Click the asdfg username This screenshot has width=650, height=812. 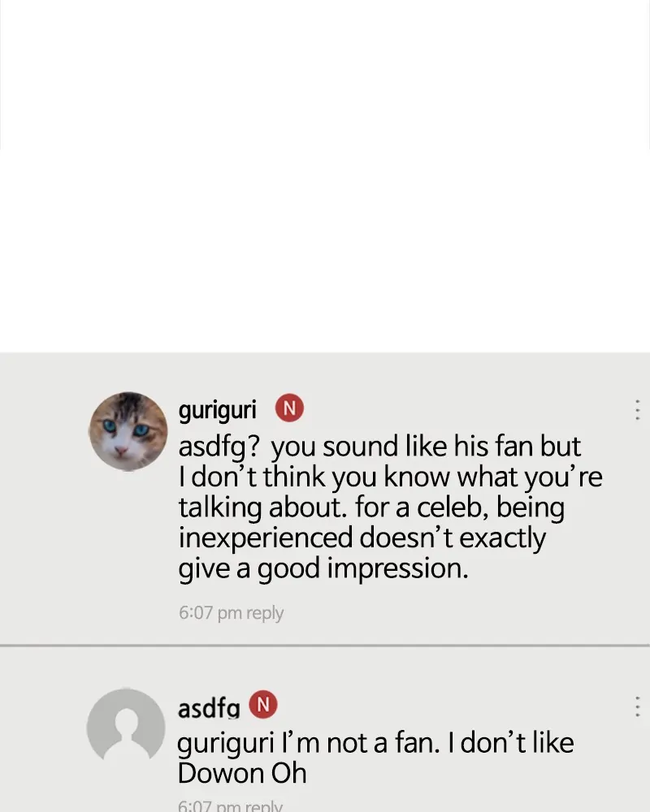pyautogui.click(x=209, y=708)
